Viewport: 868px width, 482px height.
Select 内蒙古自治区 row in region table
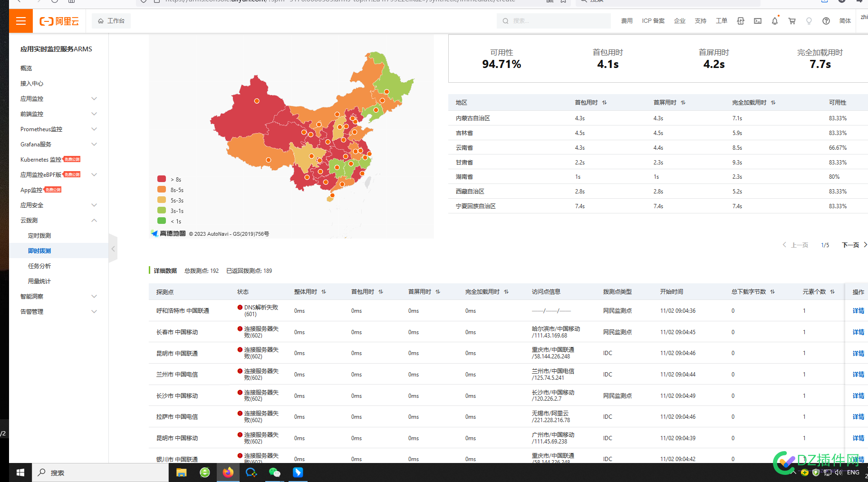coord(658,118)
